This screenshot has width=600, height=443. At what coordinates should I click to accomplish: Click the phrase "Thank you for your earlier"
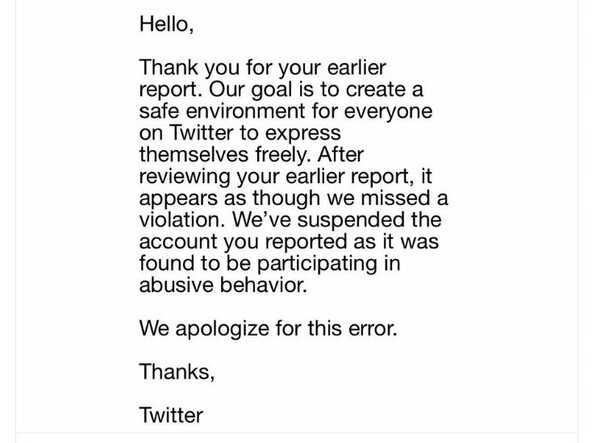click(262, 68)
